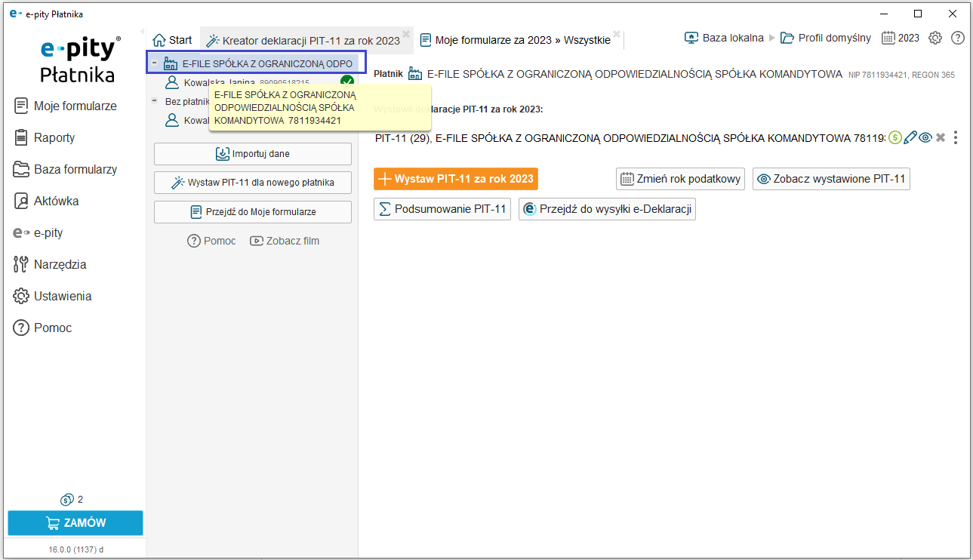Image resolution: width=973 pixels, height=560 pixels.
Task: Click the ZAMÓW order button
Action: click(x=75, y=523)
